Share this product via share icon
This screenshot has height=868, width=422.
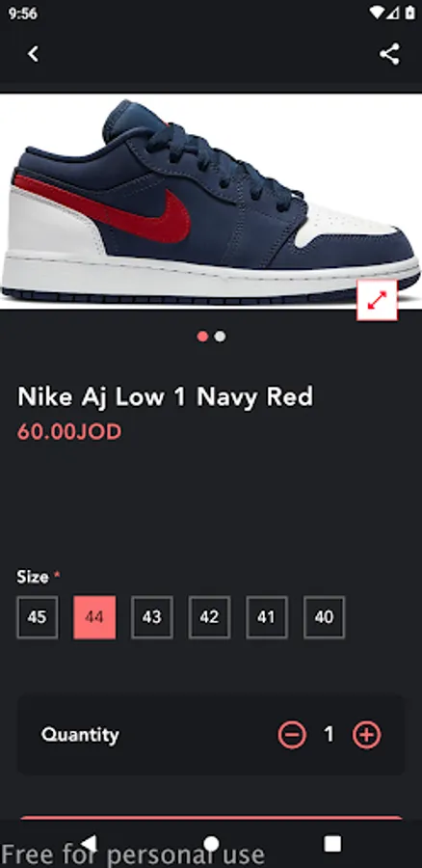pos(389,54)
